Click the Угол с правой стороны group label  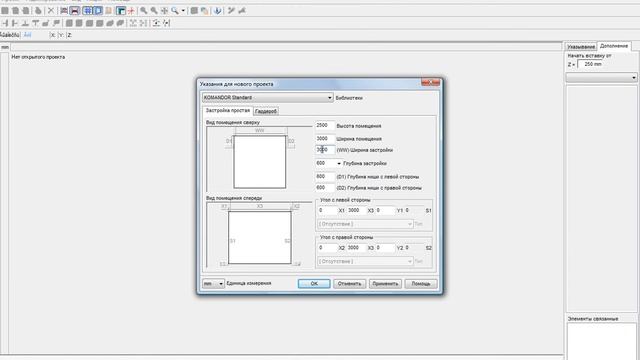[347, 237]
